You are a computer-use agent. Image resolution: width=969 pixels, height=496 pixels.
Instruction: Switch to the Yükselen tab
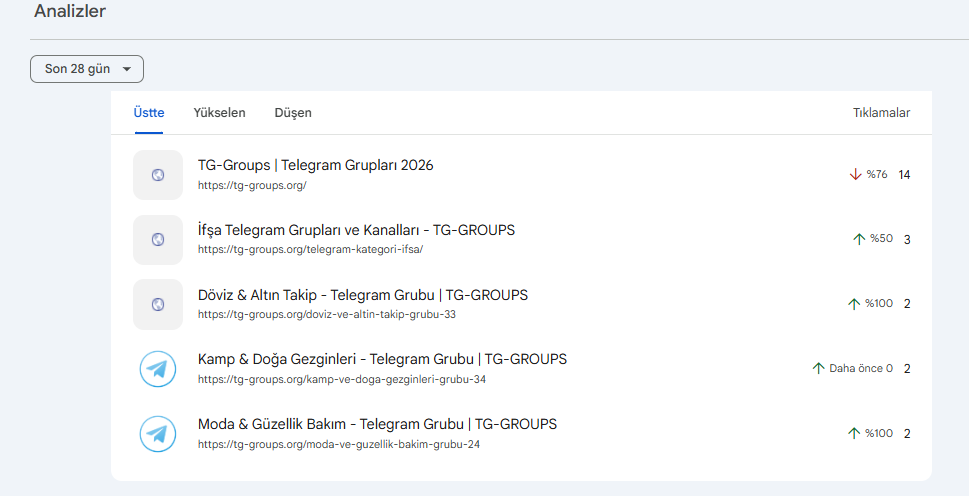pos(219,113)
